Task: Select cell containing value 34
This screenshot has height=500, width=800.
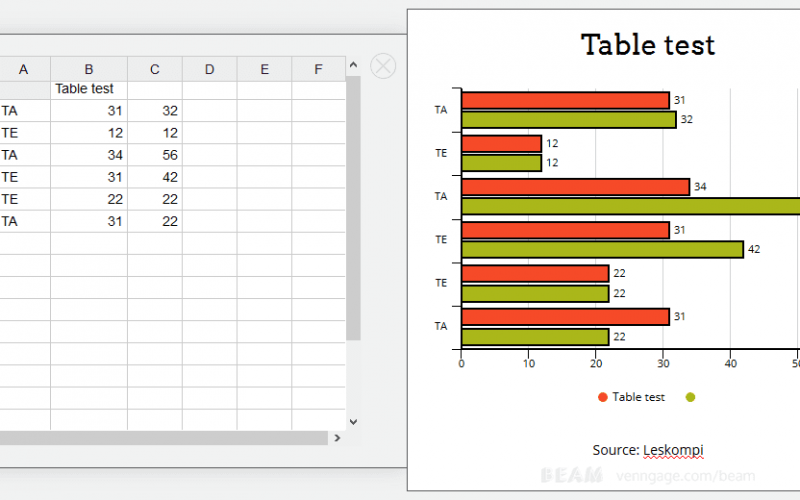Action: (x=89, y=155)
